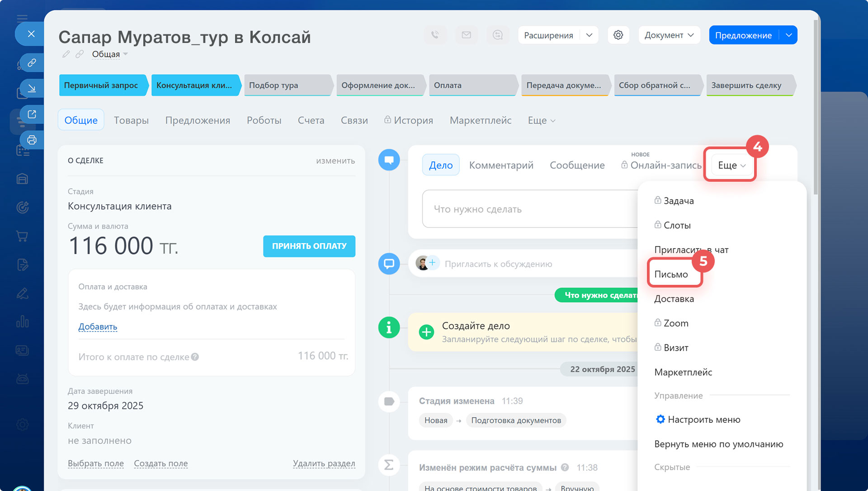Click the phone call icon in header
868x491 pixels.
(435, 35)
